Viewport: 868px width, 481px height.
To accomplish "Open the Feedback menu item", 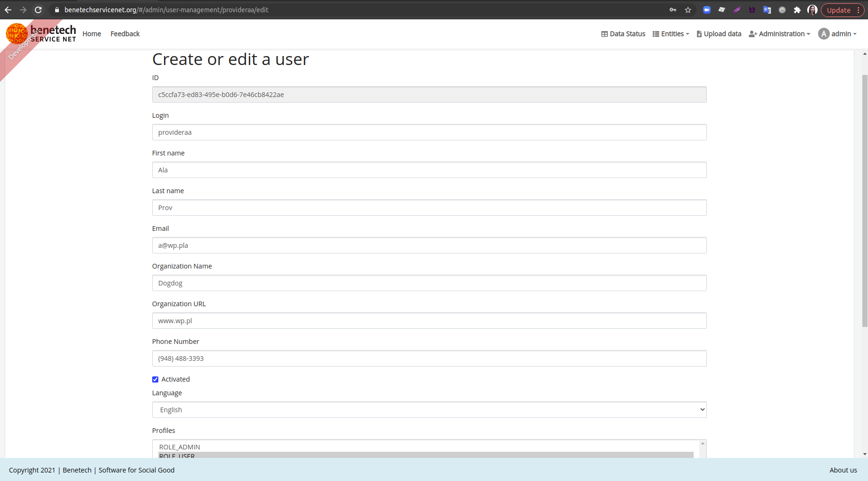I will (125, 33).
